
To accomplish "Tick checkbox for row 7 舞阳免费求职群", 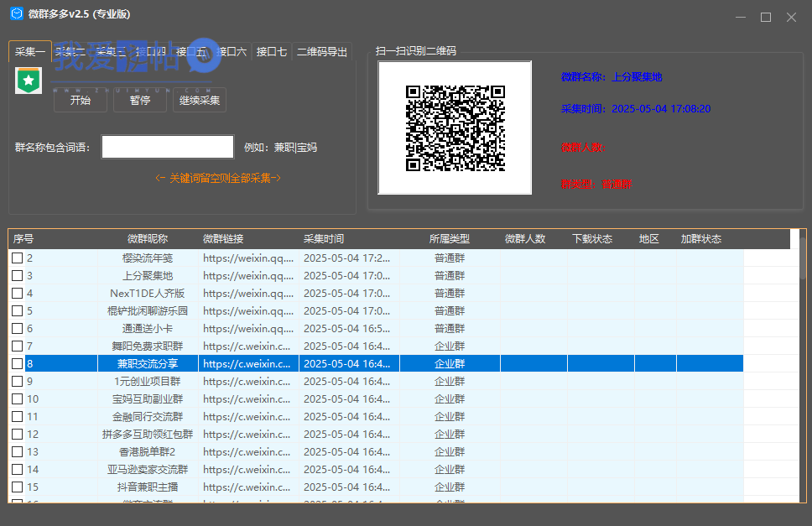I will tap(17, 346).
